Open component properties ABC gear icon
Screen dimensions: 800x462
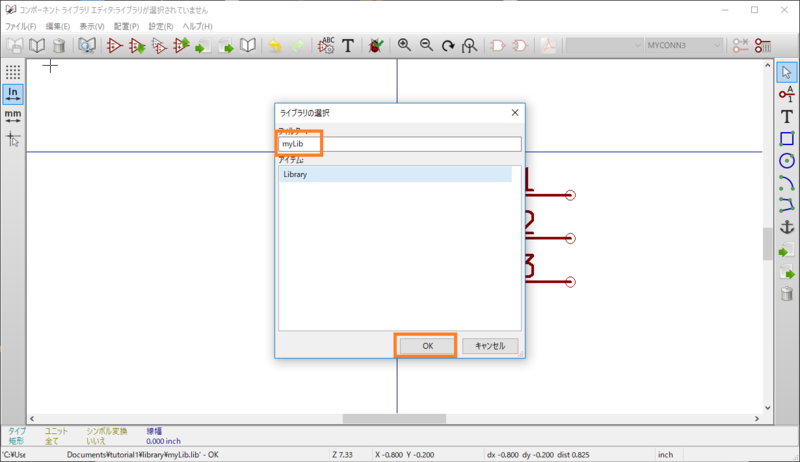tap(326, 46)
